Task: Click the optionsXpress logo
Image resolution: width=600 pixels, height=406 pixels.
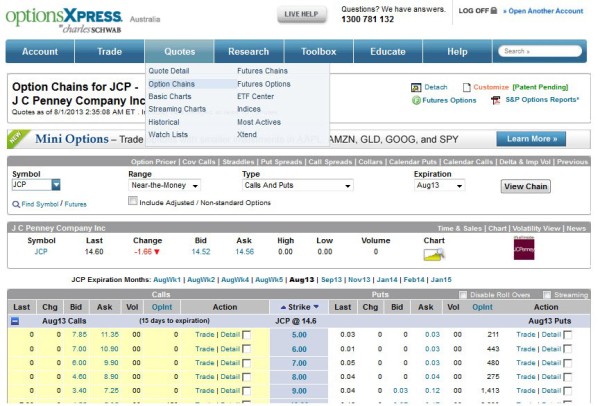Action: pos(64,20)
